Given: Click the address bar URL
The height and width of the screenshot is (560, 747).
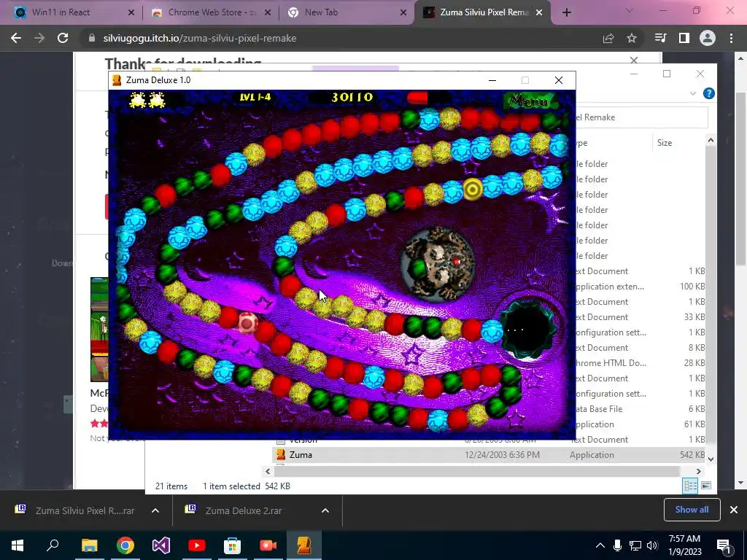Looking at the screenshot, I should pyautogui.click(x=200, y=38).
